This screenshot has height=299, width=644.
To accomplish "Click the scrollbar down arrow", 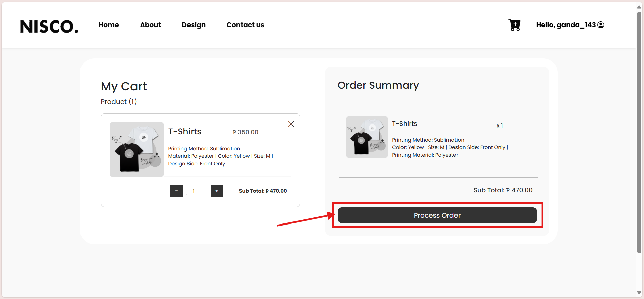I will click(x=639, y=293).
